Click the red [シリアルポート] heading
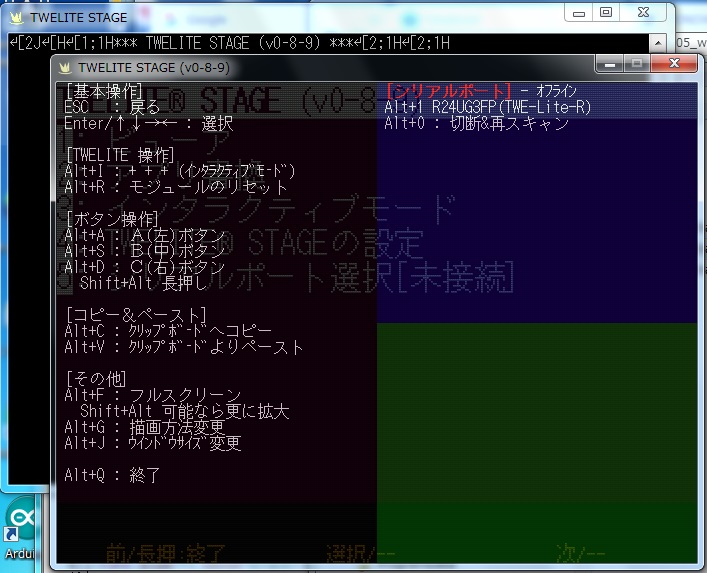The height and width of the screenshot is (573, 707). pyautogui.click(x=449, y=91)
